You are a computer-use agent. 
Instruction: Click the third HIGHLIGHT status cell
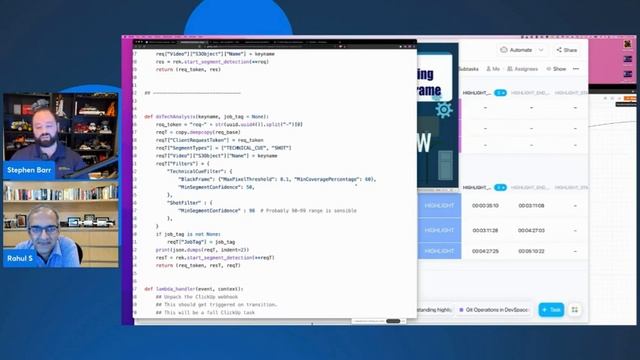[439, 251]
